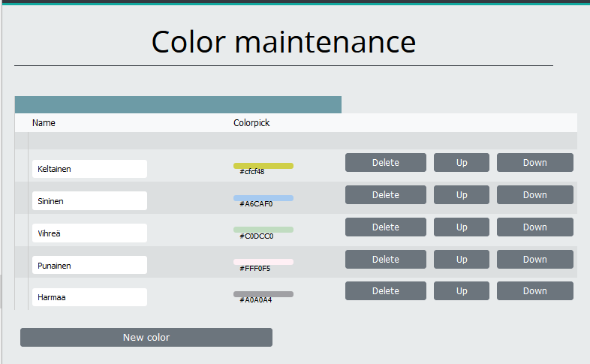The image size is (590, 364).
Task: Move Harmaa color up
Action: coord(461,291)
